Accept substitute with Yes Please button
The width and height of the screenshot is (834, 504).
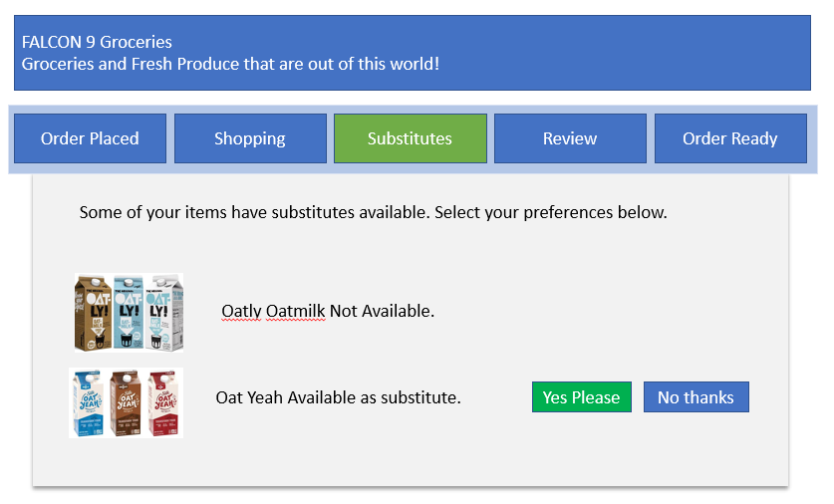[x=581, y=396]
